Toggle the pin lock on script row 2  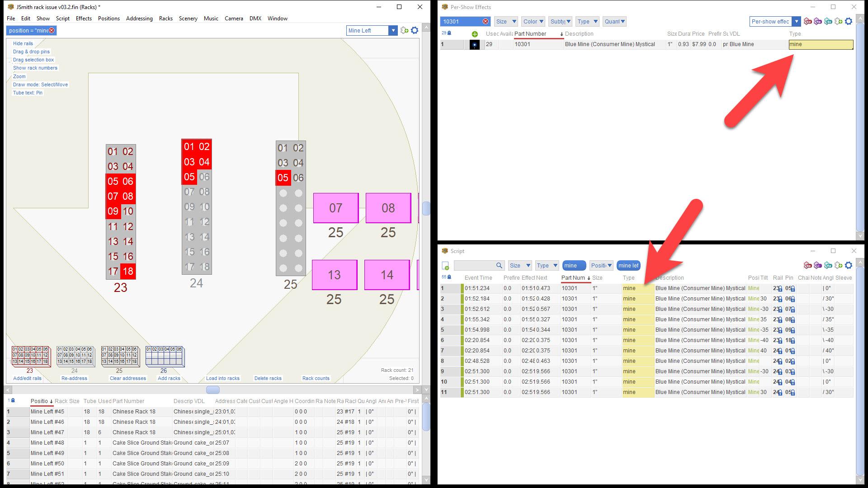[793, 299]
